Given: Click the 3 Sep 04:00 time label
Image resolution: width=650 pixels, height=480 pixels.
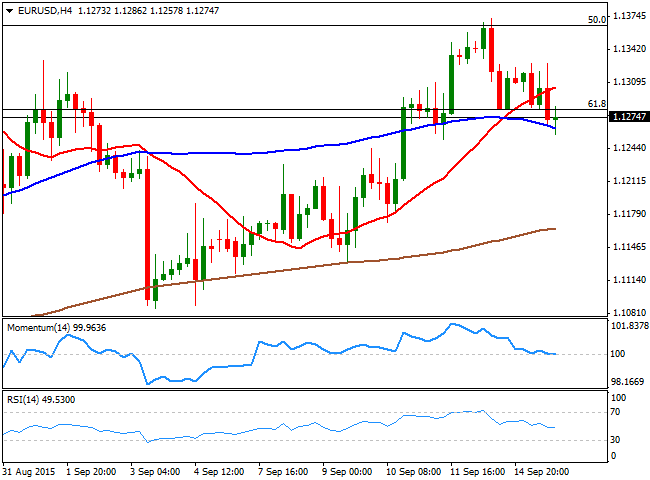Looking at the screenshot, I should tap(155, 472).
